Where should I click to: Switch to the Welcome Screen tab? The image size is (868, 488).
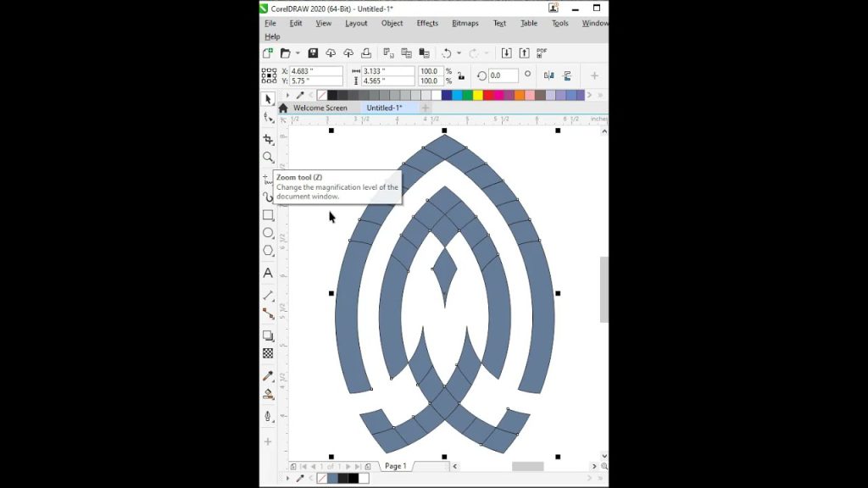320,108
